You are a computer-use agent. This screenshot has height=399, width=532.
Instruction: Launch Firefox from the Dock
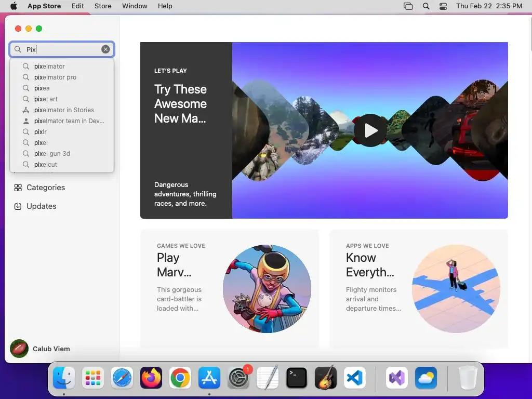tap(151, 378)
